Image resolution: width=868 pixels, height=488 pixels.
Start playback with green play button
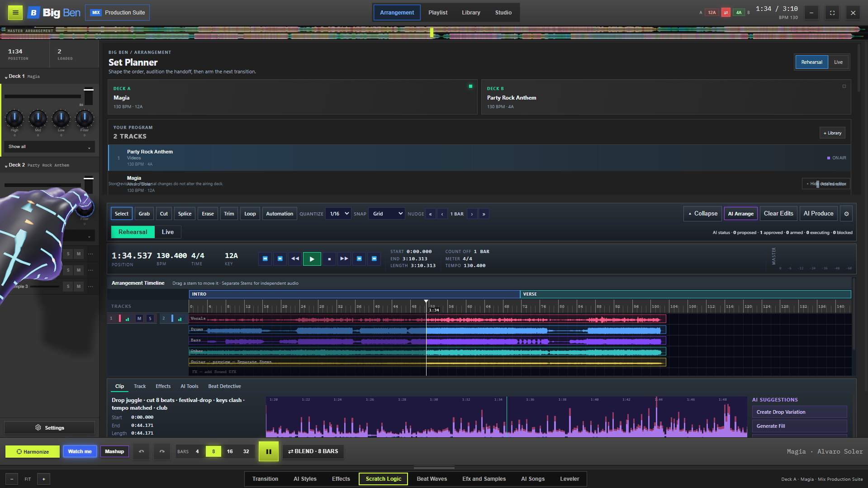[312, 259]
